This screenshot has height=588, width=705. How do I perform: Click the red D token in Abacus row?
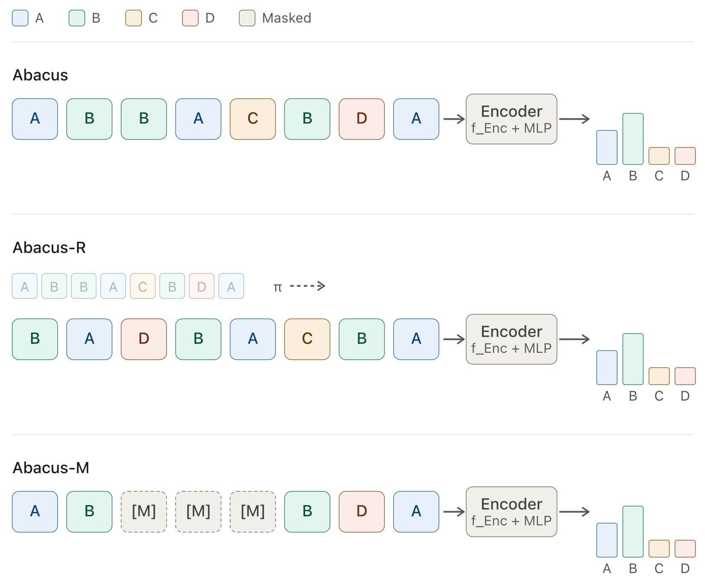[361, 119]
